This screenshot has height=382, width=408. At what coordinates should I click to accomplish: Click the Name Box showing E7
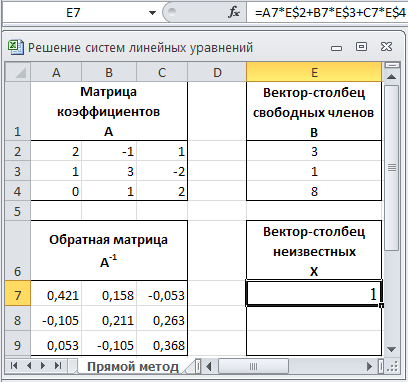point(73,13)
